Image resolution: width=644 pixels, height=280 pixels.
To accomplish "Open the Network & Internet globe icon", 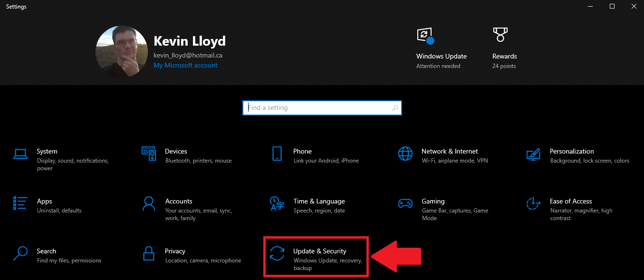I will 405,154.
